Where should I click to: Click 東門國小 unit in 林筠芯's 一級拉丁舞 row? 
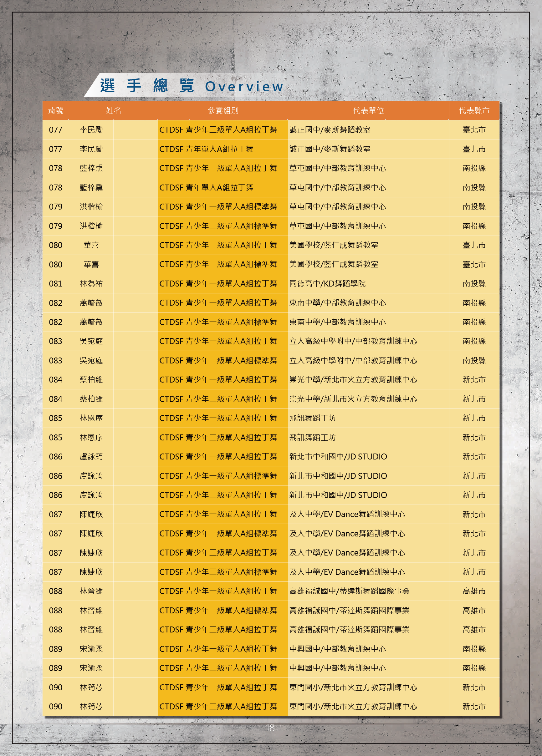[353, 687]
